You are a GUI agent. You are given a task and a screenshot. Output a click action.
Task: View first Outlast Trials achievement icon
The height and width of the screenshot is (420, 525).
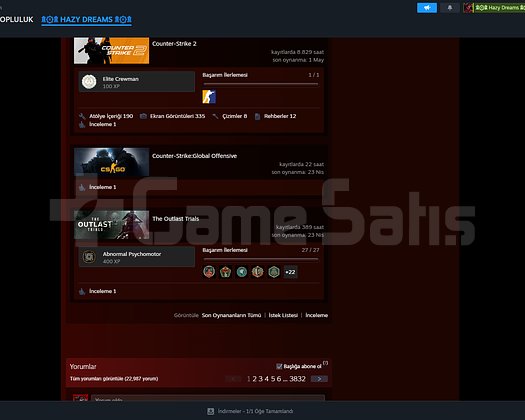(209, 272)
